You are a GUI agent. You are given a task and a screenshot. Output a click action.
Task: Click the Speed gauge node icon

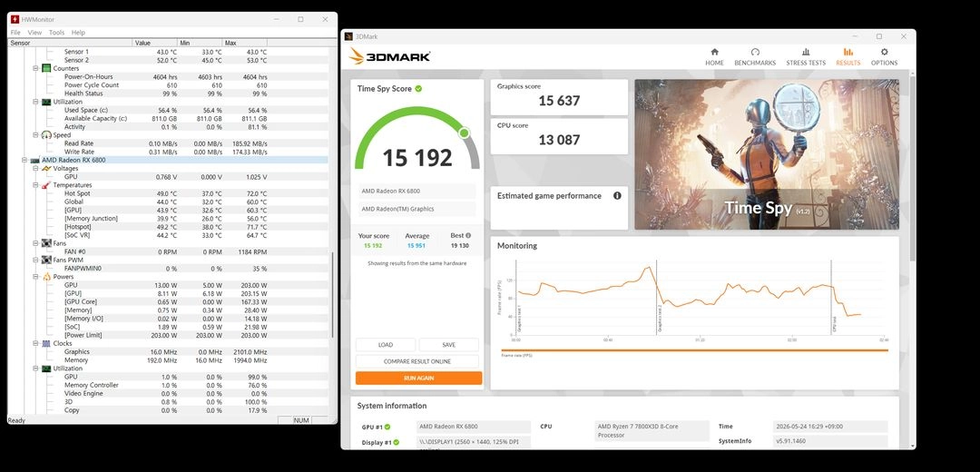[x=46, y=135]
